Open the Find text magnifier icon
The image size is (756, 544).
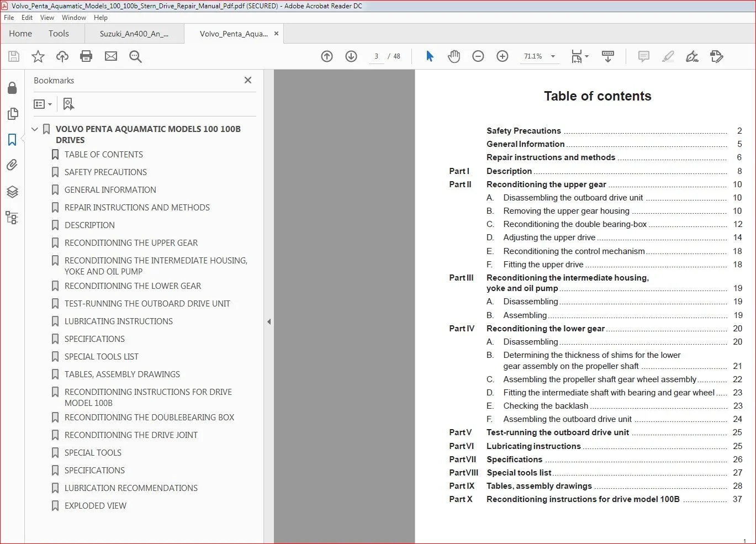[135, 56]
